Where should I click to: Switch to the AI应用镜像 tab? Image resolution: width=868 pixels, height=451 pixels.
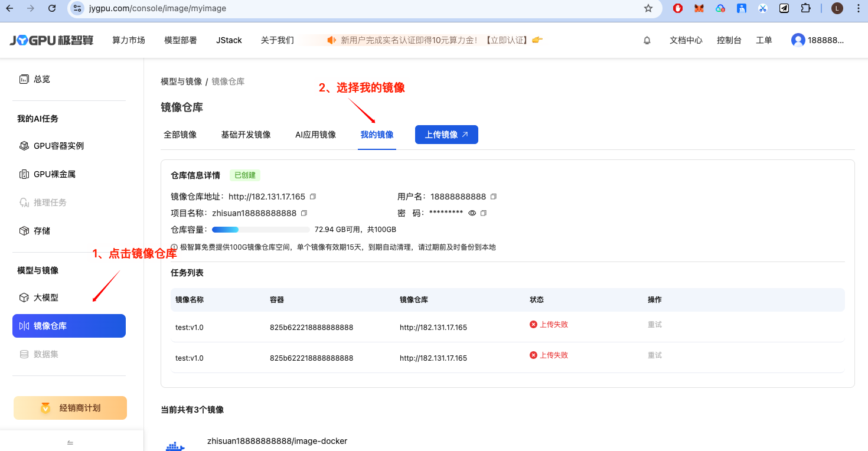[315, 135]
